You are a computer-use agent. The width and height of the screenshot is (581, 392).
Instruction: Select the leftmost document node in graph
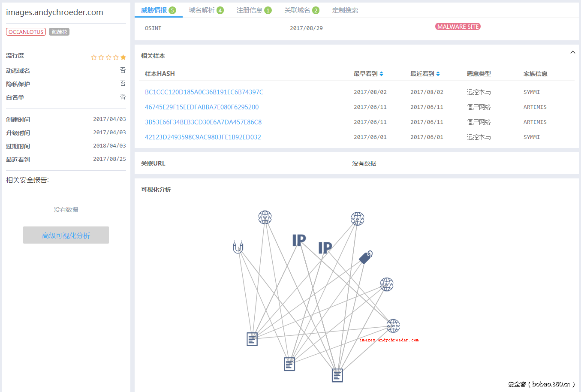tap(252, 339)
